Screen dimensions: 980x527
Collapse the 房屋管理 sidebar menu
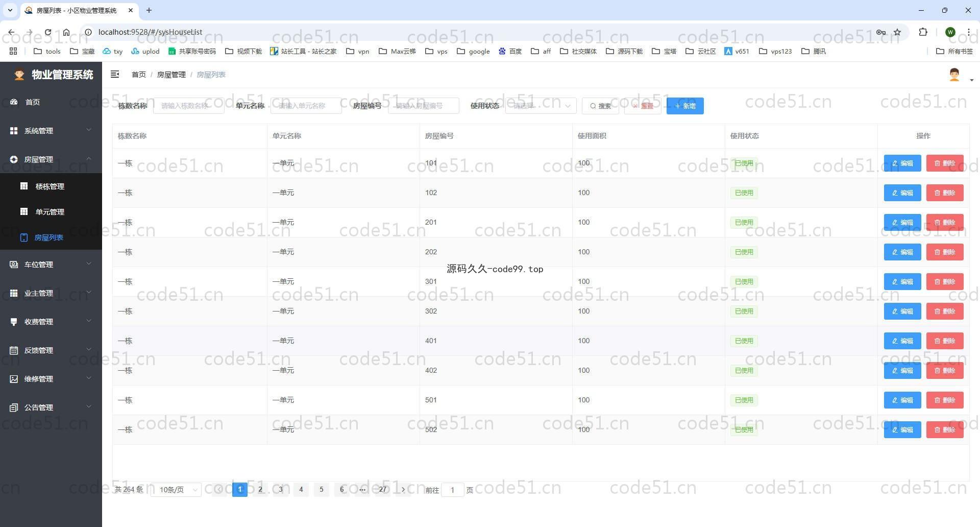(50, 159)
